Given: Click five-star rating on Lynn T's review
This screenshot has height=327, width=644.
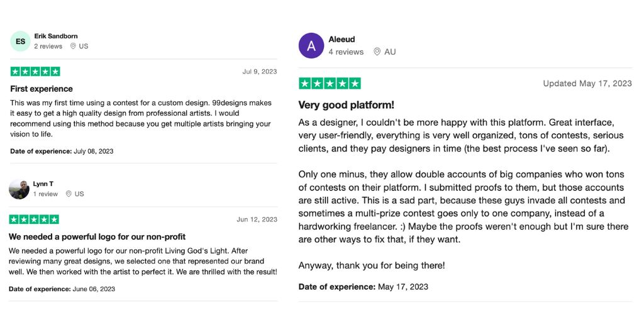Looking at the screenshot, I should tap(34, 219).
